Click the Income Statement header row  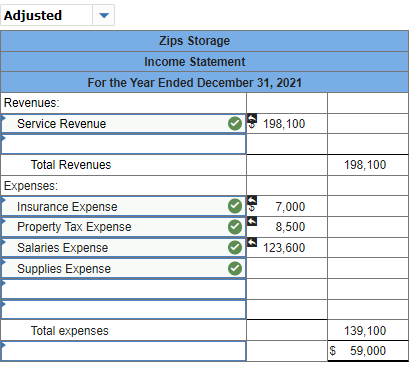tap(205, 62)
